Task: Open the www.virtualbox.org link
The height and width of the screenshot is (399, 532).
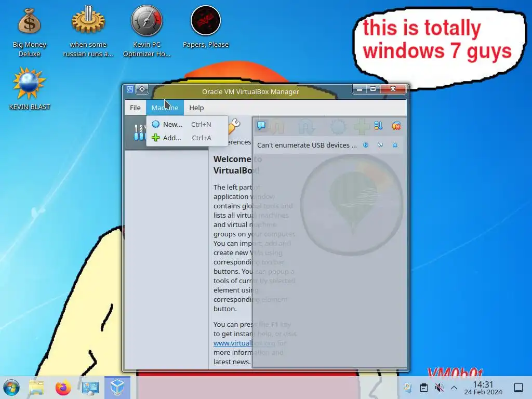Action: click(x=244, y=343)
